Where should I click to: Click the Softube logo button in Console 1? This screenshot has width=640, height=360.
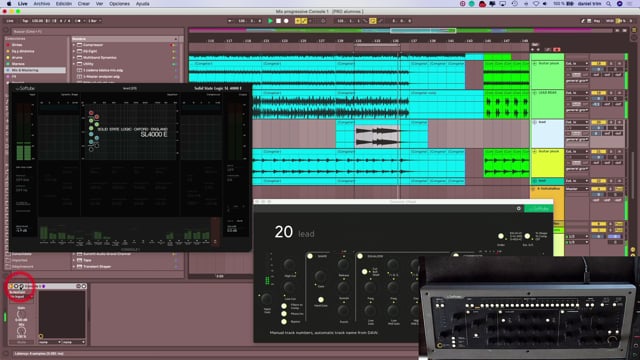(x=538, y=209)
